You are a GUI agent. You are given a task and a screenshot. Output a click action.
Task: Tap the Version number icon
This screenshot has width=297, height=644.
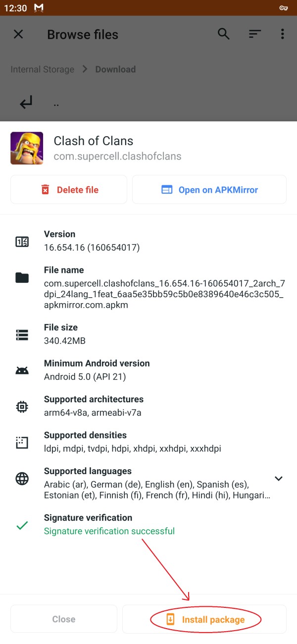point(22,242)
